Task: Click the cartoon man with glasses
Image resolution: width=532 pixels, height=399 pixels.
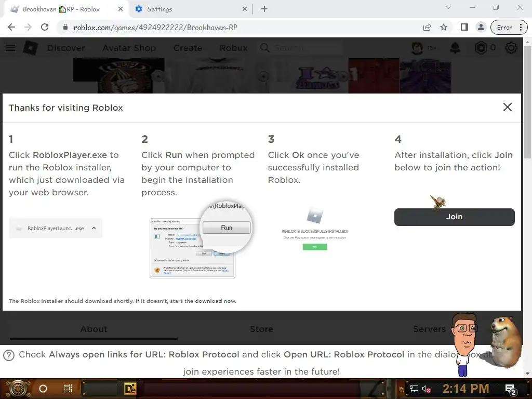Action: [465, 344]
